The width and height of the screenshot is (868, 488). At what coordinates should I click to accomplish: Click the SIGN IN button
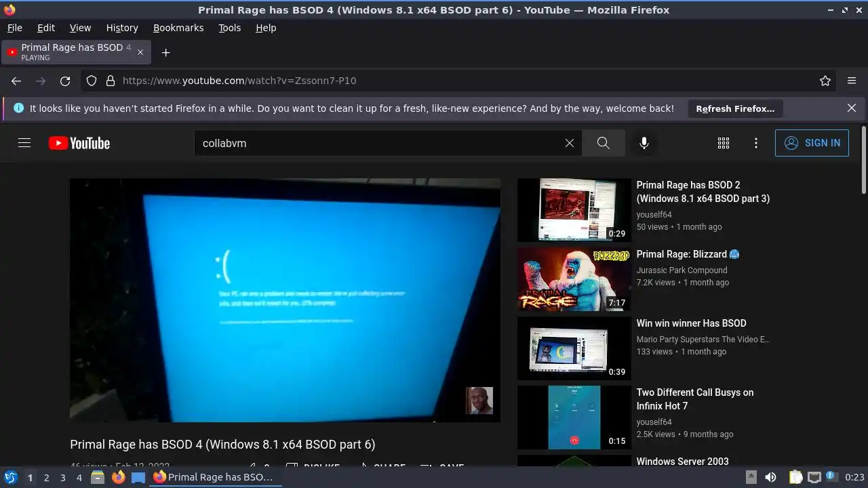point(812,143)
